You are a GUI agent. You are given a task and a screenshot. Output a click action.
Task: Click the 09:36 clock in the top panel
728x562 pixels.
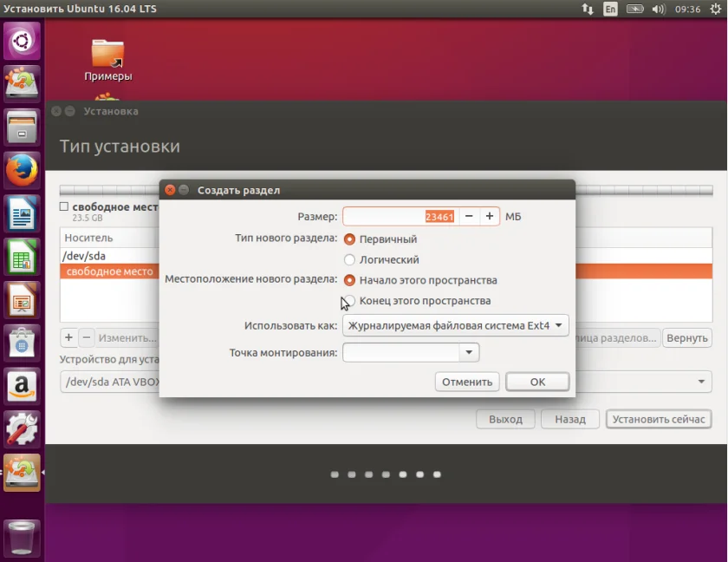click(x=687, y=9)
